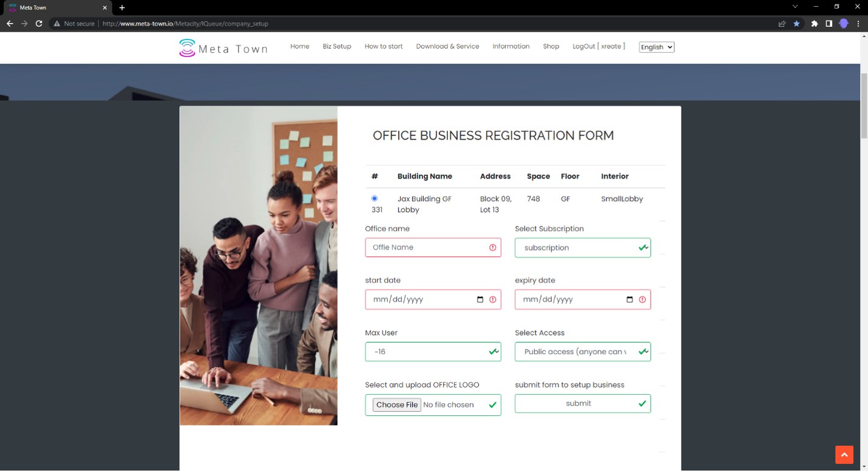This screenshot has width=868, height=473.
Task: Select the radio button for office 331
Action: point(375,199)
